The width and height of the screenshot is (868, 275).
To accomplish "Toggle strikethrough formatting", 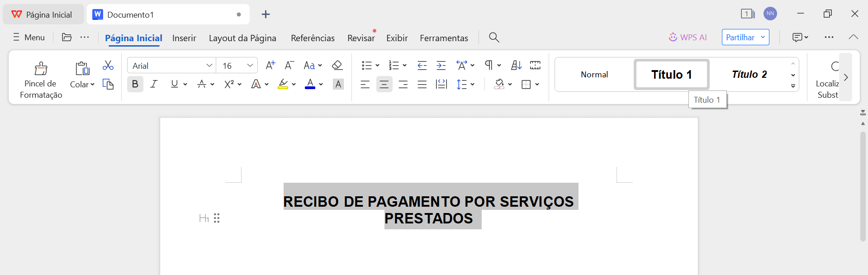I will click(202, 84).
